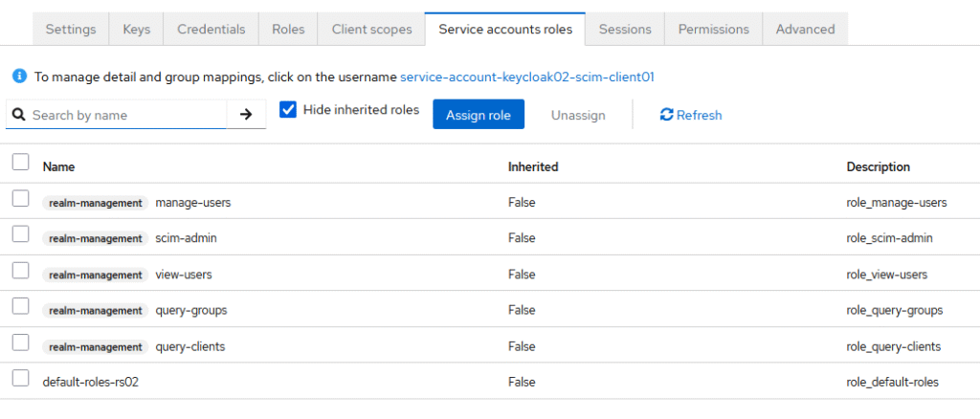Image resolution: width=980 pixels, height=419 pixels.
Task: Select checkbox for view-users role
Action: [20, 272]
